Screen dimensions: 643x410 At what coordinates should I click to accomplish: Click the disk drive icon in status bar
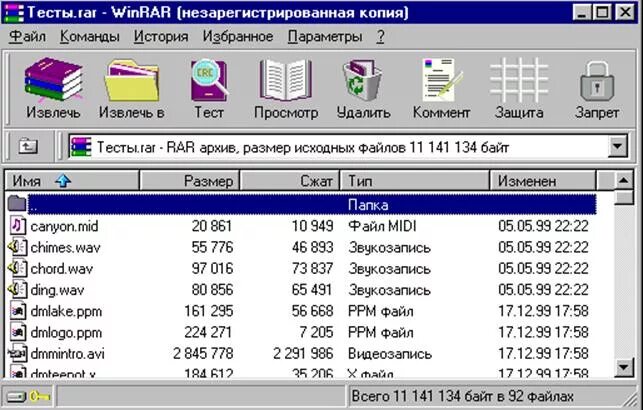point(16,397)
